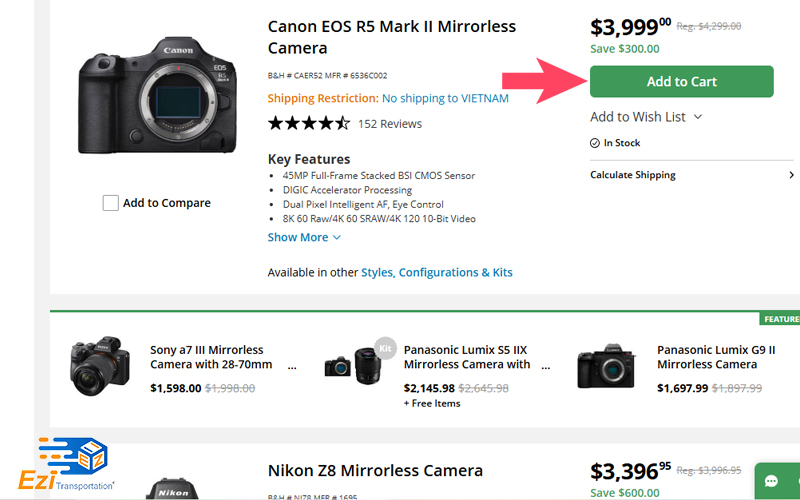Click the Kit badge on Lumix S5 IIX
This screenshot has height=500, width=800.
(x=385, y=348)
